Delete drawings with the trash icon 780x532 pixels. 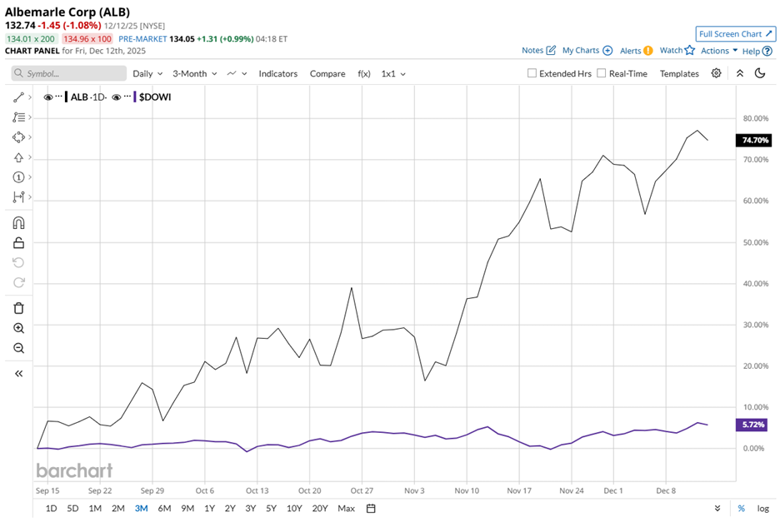point(18,308)
